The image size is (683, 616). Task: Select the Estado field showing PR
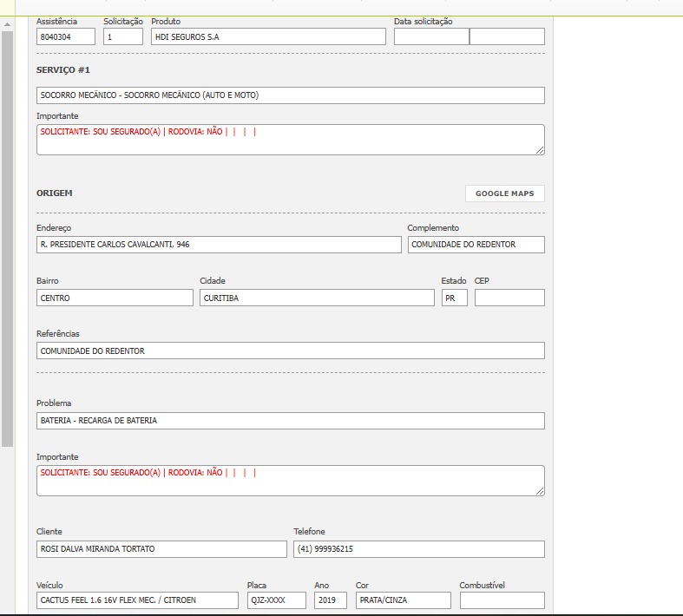click(455, 298)
